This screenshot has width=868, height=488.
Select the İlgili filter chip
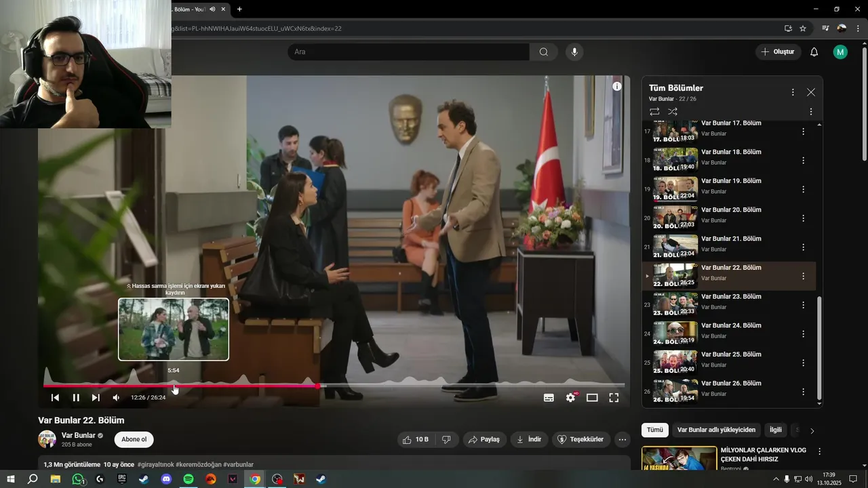click(775, 430)
